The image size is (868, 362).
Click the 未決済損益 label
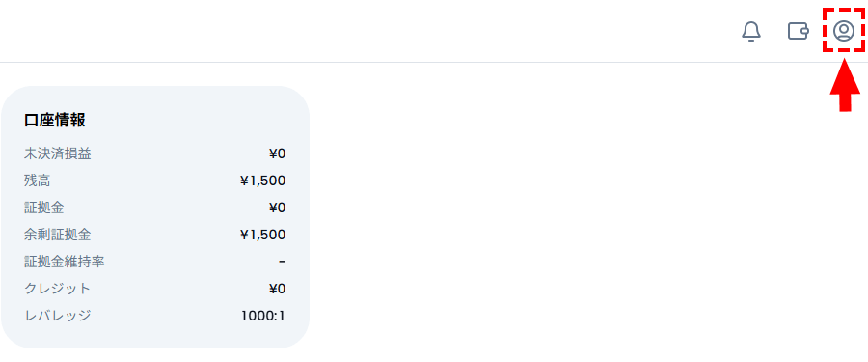[x=58, y=153]
